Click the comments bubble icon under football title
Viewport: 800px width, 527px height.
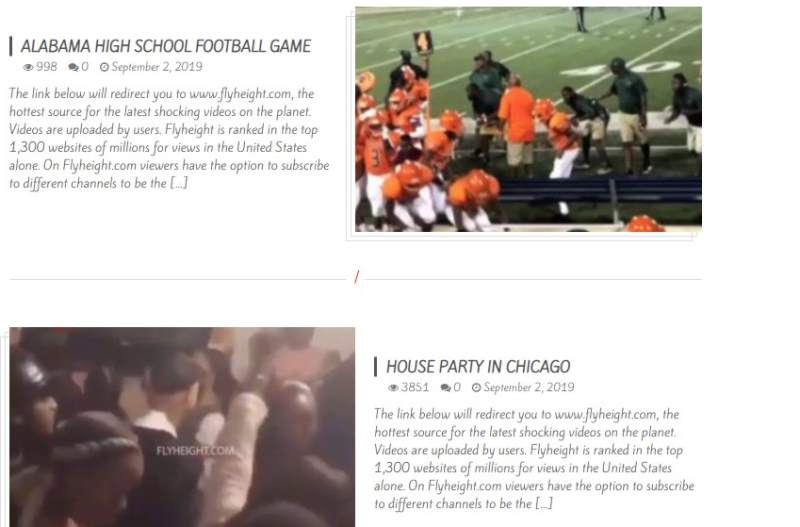tap(73, 67)
